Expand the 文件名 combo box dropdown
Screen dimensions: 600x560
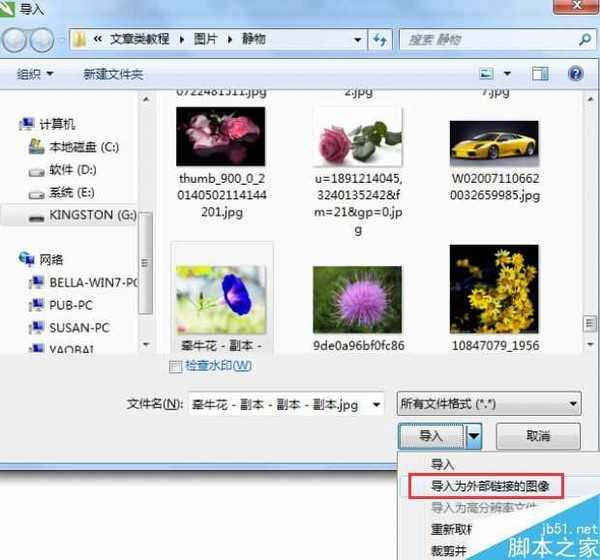(376, 404)
